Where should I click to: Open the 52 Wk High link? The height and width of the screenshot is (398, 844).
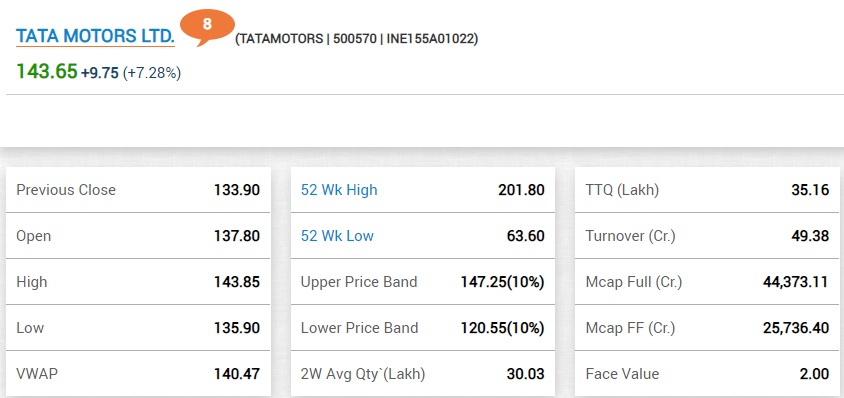point(339,190)
